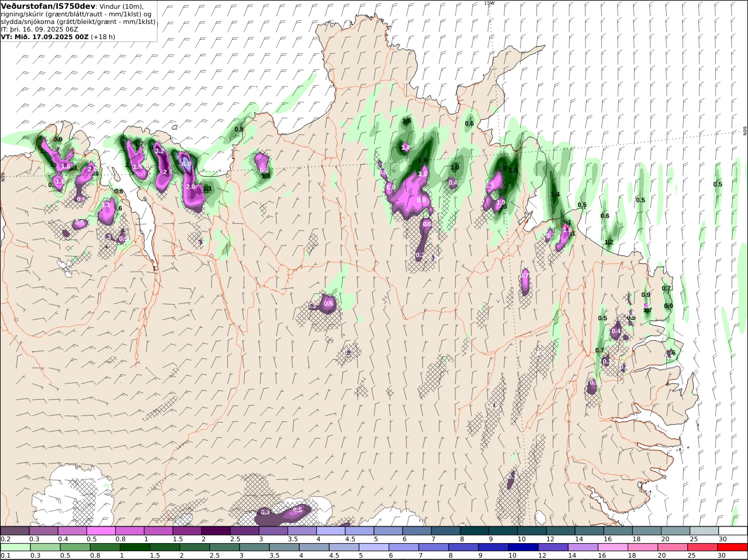The image size is (748, 560).
Task: Click the '7' label on the snow legend
Action: [x=433, y=539]
